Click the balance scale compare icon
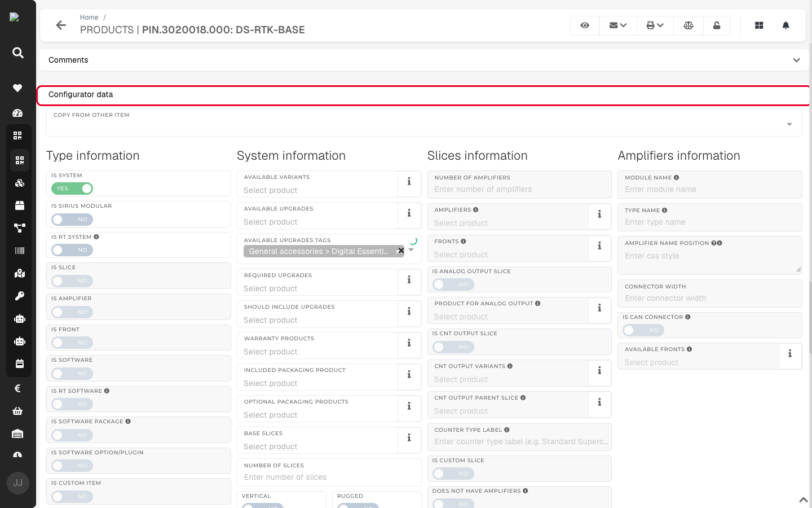Viewport: 812px width, 508px height. (x=689, y=25)
